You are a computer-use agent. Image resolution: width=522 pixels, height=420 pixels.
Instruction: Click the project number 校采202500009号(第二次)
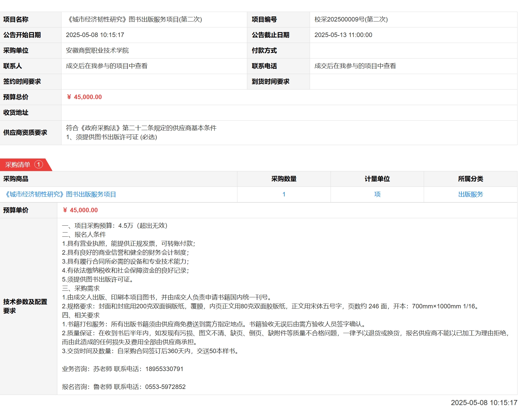[351, 19]
